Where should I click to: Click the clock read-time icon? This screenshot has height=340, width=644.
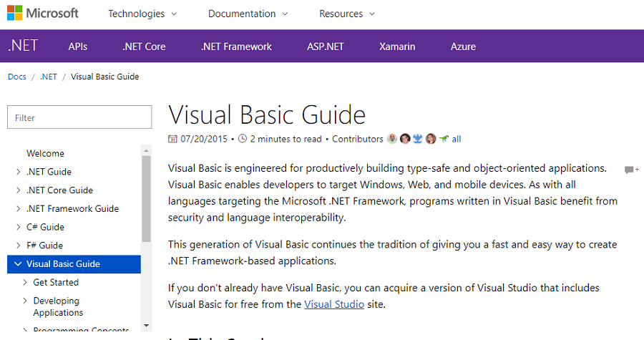pos(243,139)
